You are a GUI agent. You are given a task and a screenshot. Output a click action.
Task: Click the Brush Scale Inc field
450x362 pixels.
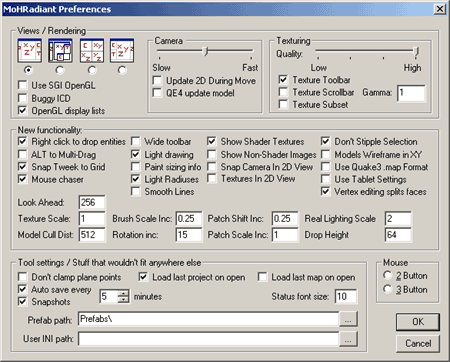tap(189, 219)
